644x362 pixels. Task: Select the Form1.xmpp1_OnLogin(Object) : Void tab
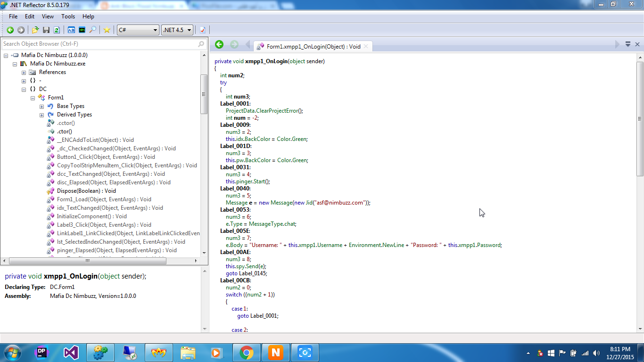[314, 46]
